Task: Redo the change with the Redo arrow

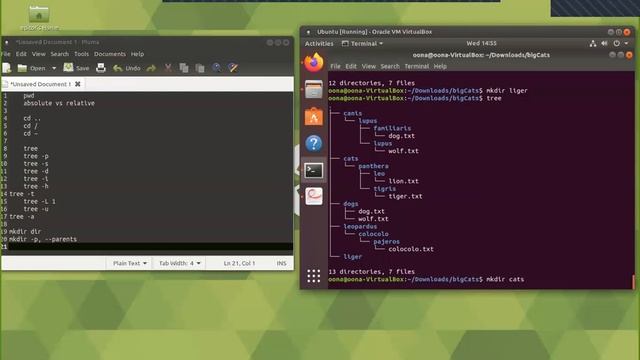Action: 151,68
